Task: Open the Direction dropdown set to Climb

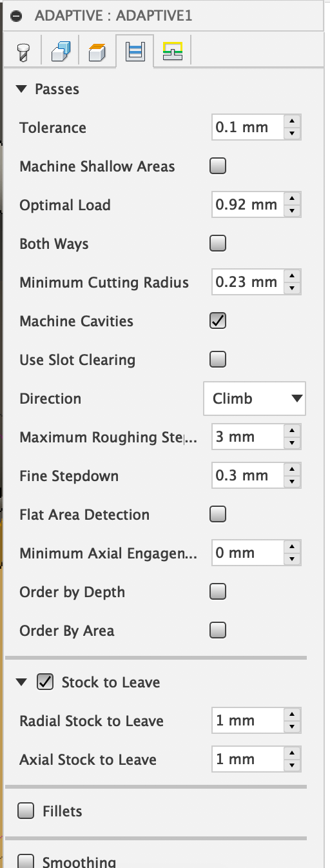Action: (x=255, y=399)
